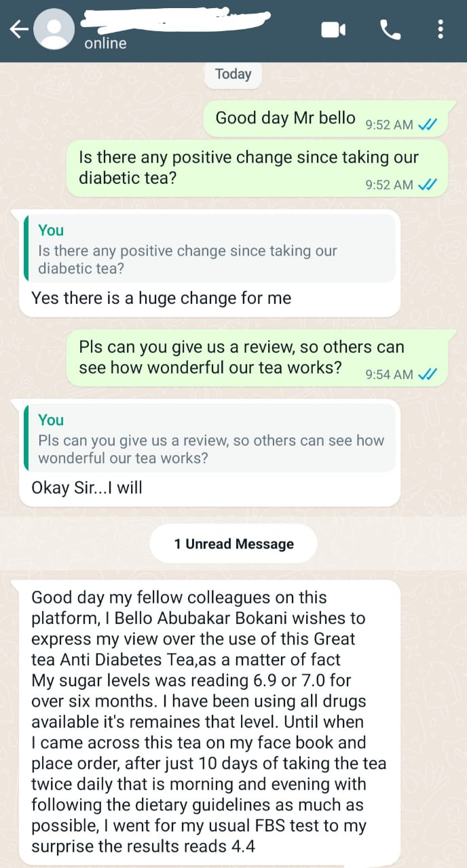Start a voice call
Viewport: 467px width, 868px height.
390,29
